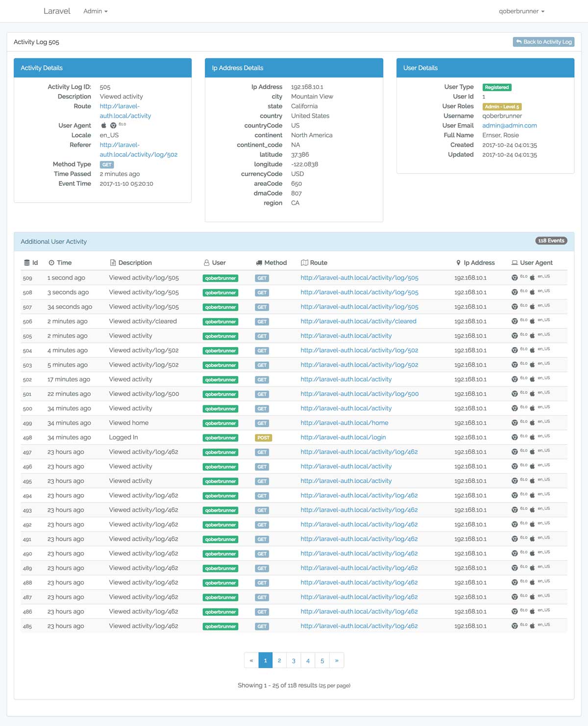Jump to pagination page 5

[x=322, y=660]
